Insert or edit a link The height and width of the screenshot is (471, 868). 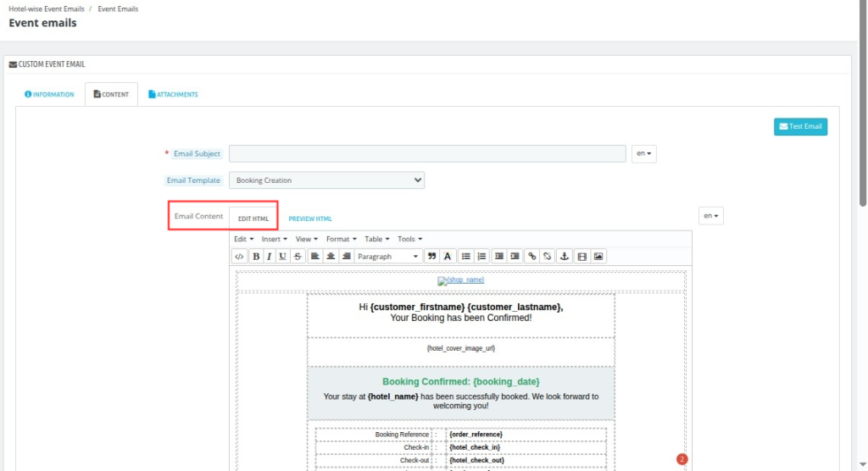tap(531, 256)
